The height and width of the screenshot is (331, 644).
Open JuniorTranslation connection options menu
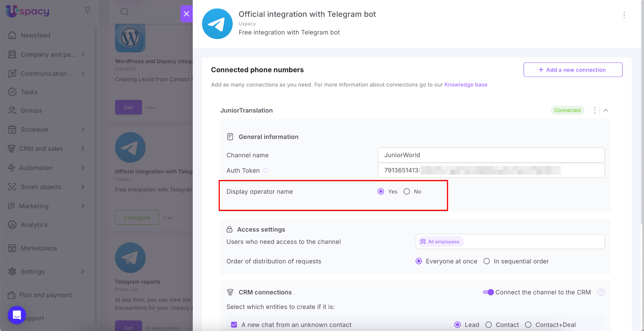click(x=594, y=110)
